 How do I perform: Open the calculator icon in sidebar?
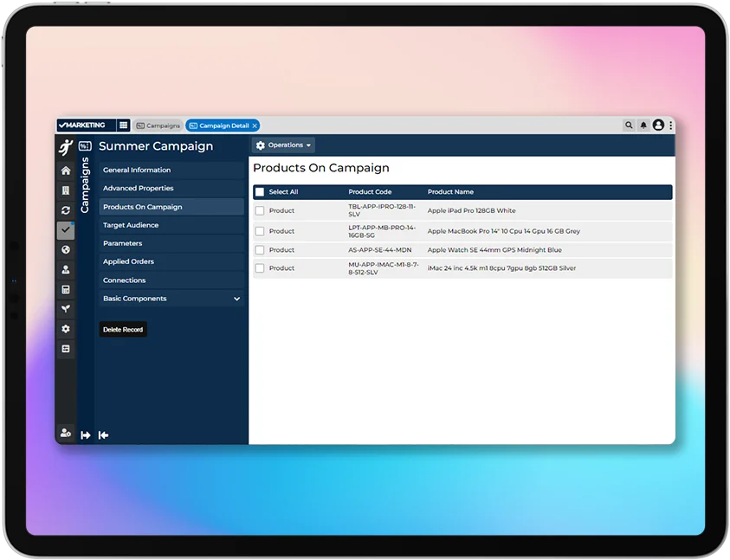66,289
